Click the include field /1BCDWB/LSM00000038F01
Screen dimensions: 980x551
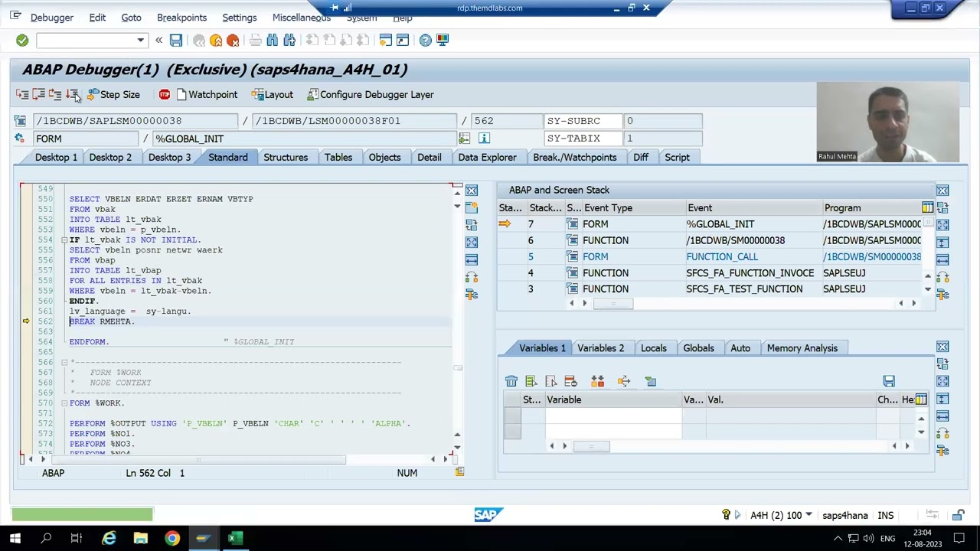coord(354,121)
